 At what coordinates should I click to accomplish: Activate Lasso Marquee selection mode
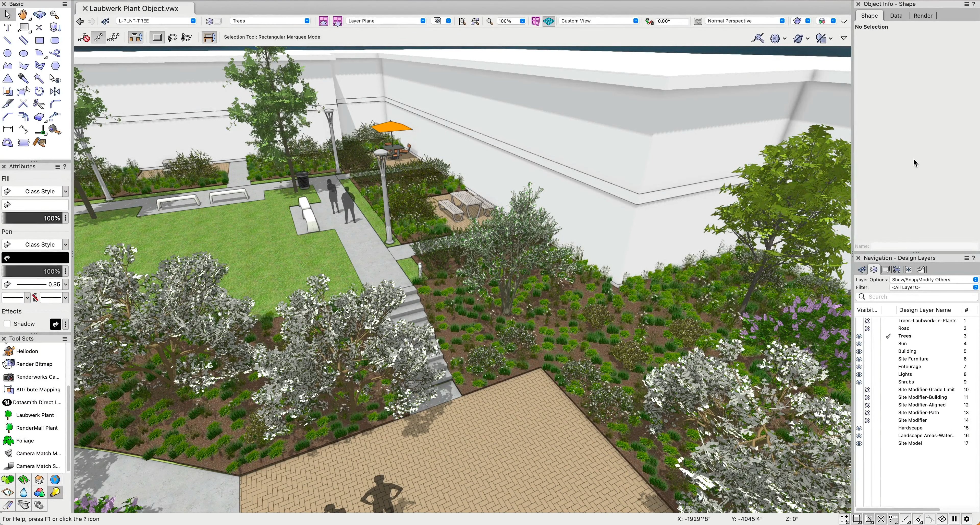172,37
